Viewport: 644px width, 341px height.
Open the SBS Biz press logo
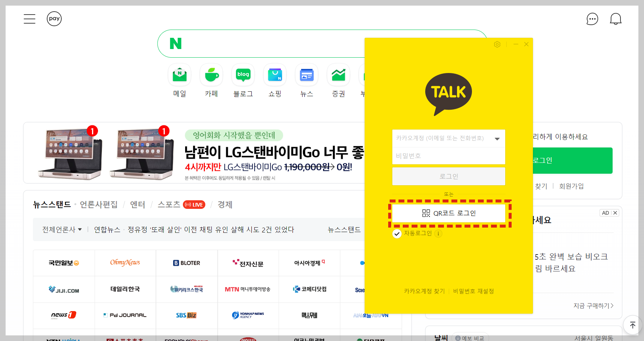point(187,316)
